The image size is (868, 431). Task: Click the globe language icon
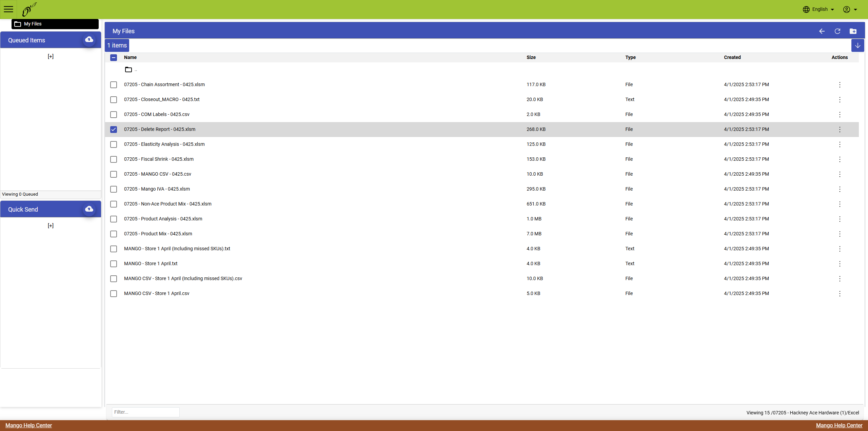[806, 9]
